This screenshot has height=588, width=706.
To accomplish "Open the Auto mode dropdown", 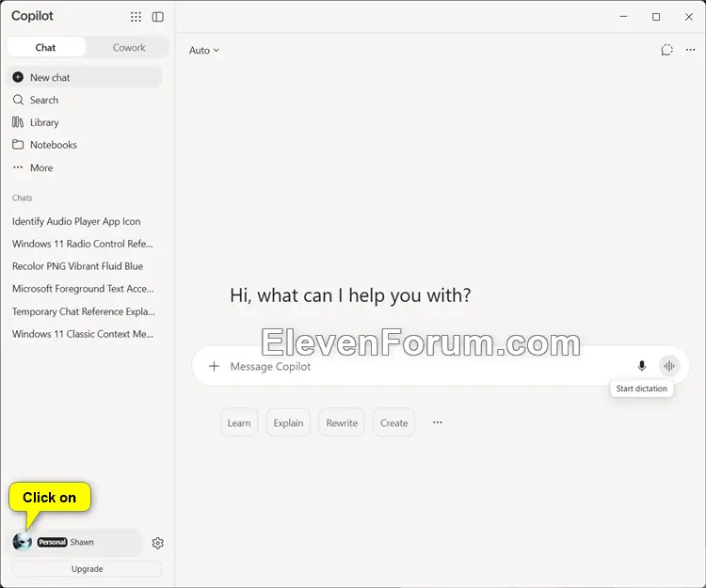I will (204, 51).
